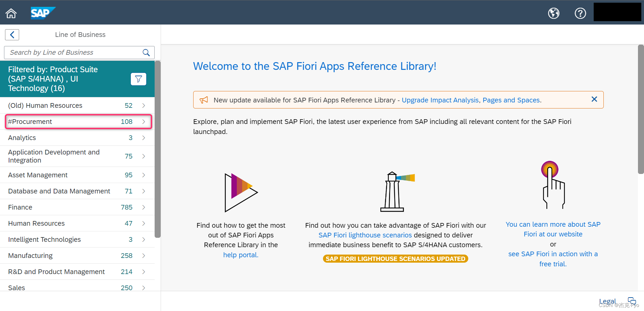
Task: Click the copy icon next to Legal
Action: (632, 301)
